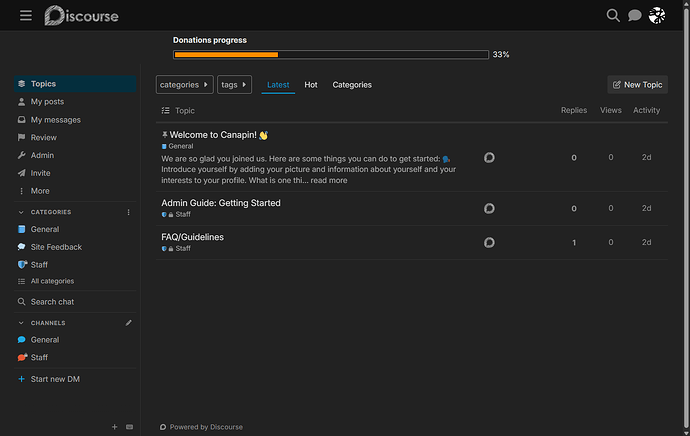Click the My messages inbox icon
Screen dimensions: 690x436
point(22,120)
